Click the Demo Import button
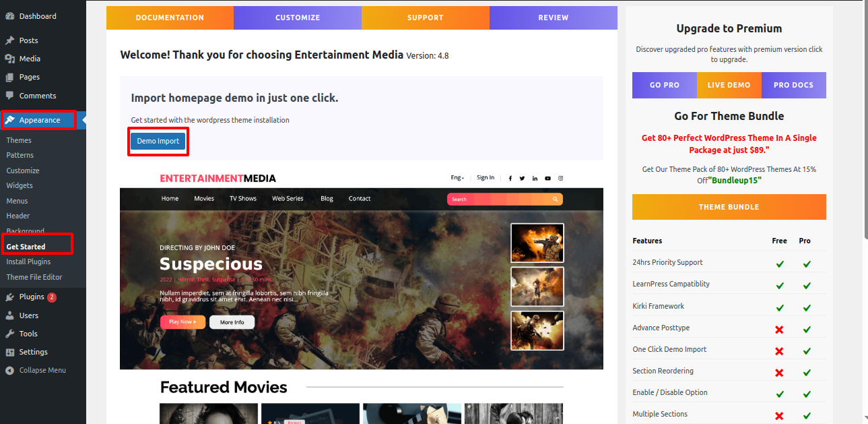This screenshot has width=868, height=424. click(158, 141)
